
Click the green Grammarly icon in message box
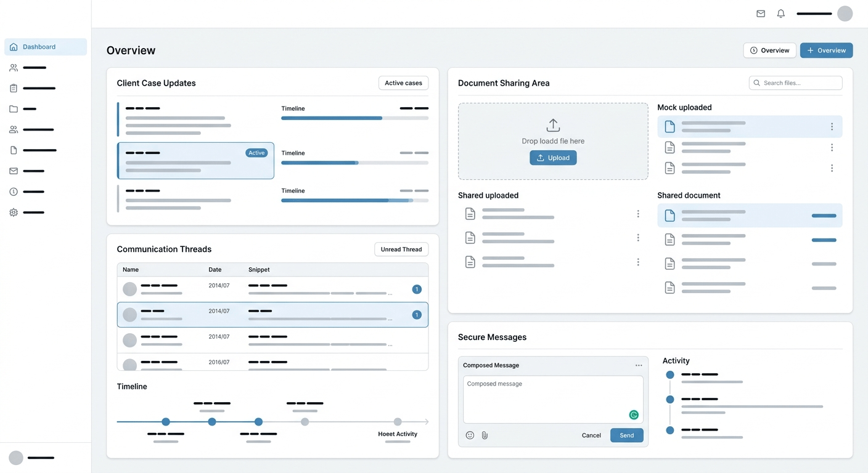click(634, 415)
